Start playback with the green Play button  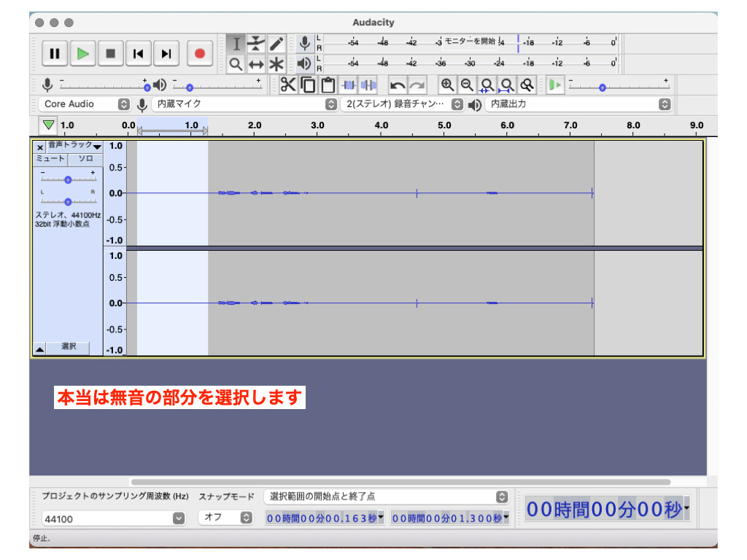pyautogui.click(x=82, y=53)
